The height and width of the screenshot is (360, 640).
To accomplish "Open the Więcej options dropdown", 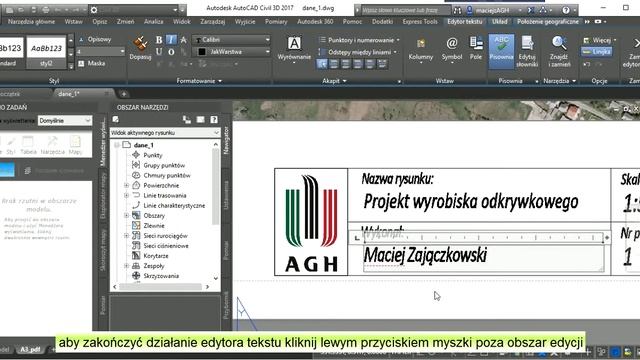I will [599, 40].
